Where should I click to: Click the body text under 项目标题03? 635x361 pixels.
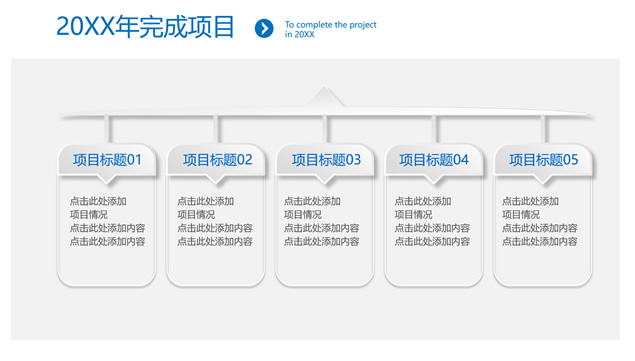click(x=322, y=221)
